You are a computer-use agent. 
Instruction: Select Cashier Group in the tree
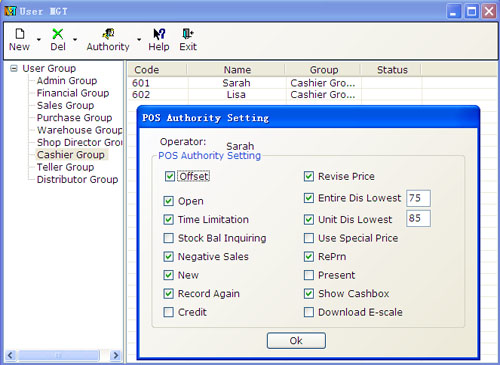coord(71,155)
